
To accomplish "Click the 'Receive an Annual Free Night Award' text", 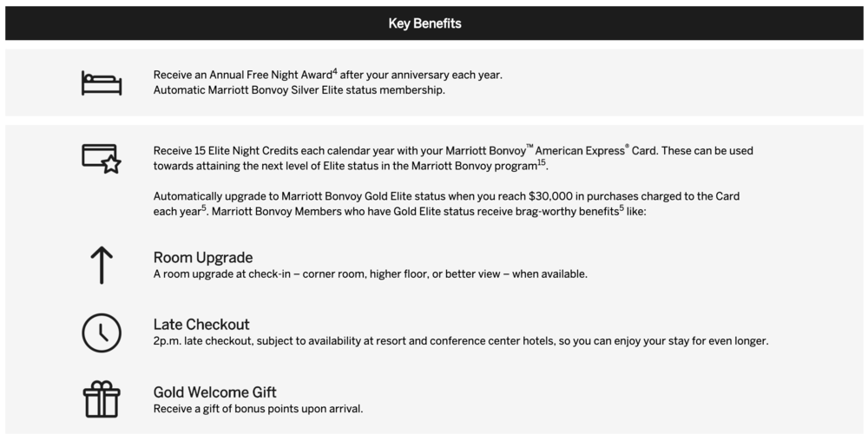I will point(241,76).
